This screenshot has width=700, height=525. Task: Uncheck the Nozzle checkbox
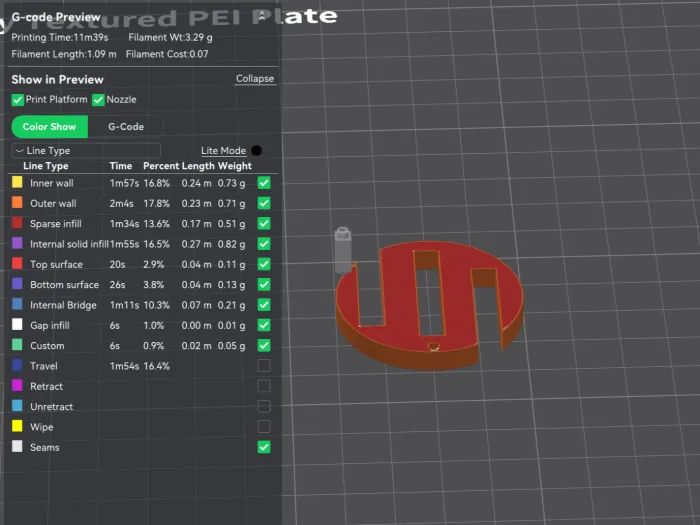click(98, 100)
